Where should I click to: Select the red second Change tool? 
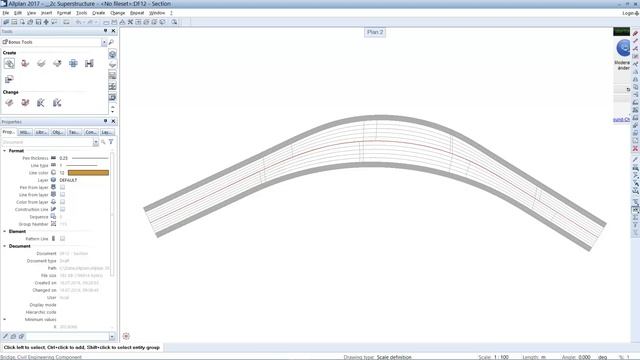pyautogui.click(x=25, y=103)
